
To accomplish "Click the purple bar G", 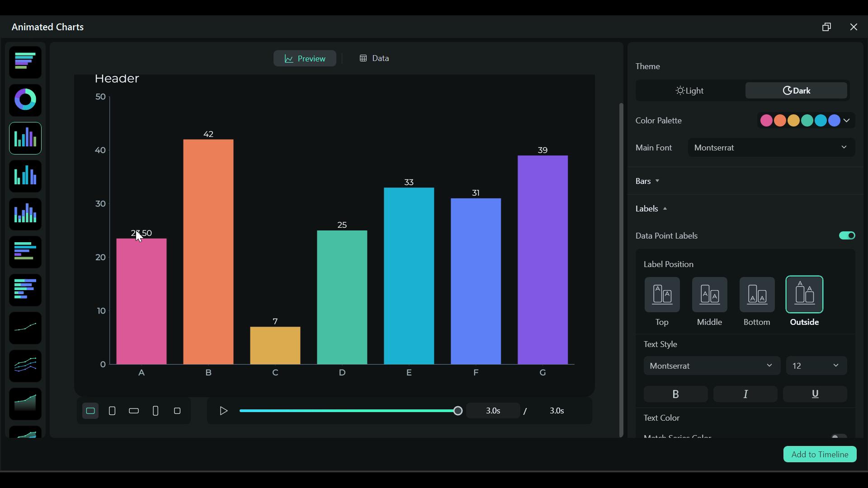I will click(x=543, y=260).
